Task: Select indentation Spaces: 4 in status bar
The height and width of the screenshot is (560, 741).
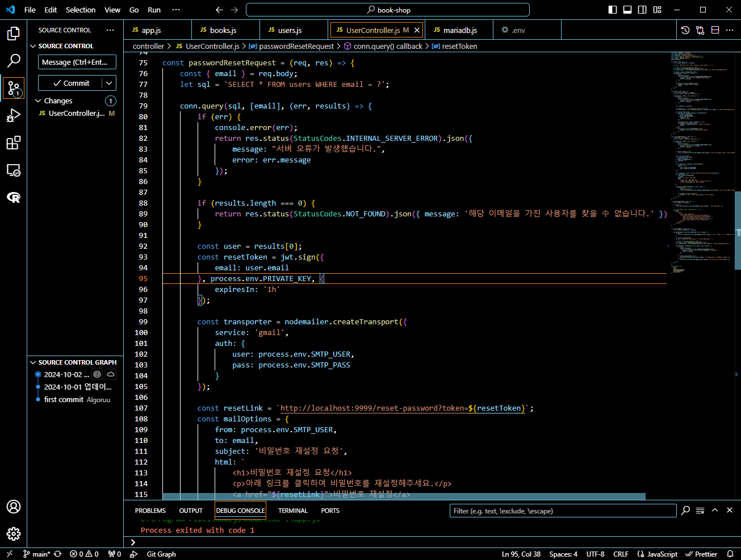Action: (x=563, y=554)
